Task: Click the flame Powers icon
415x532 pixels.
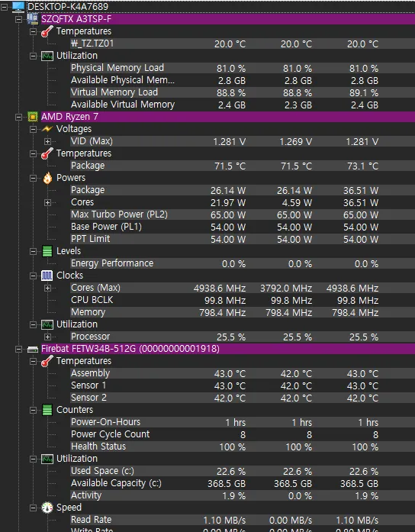Action: click(47, 178)
